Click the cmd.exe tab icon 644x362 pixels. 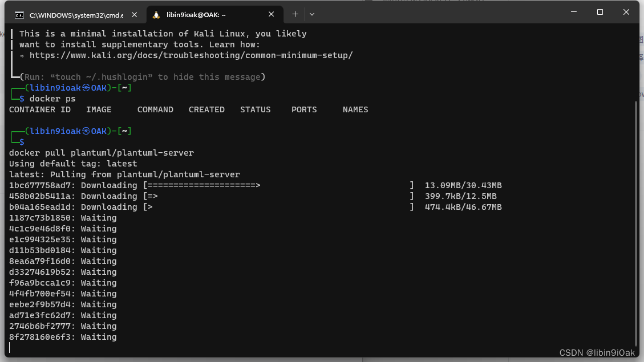[19, 14]
